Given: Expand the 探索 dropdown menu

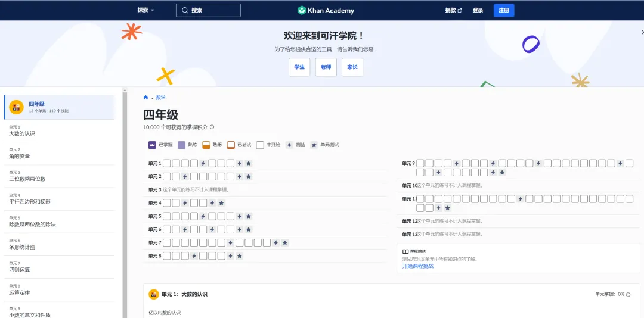Looking at the screenshot, I should tap(146, 10).
